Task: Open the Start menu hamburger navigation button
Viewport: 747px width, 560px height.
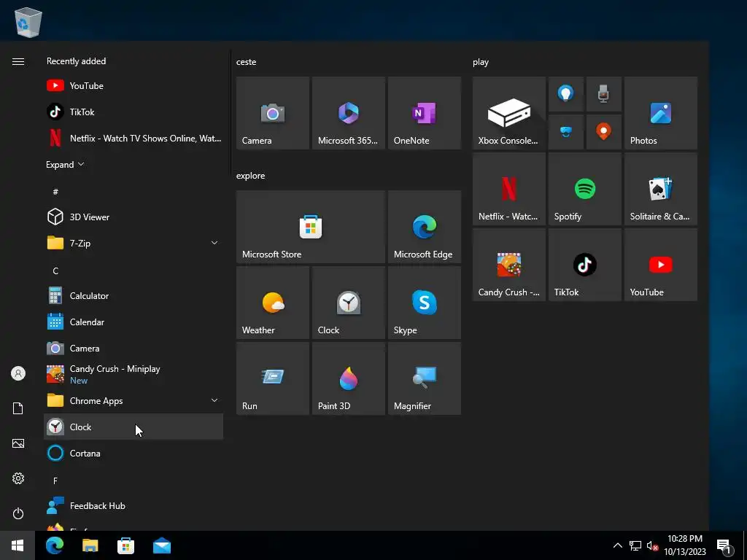Action: tap(18, 61)
